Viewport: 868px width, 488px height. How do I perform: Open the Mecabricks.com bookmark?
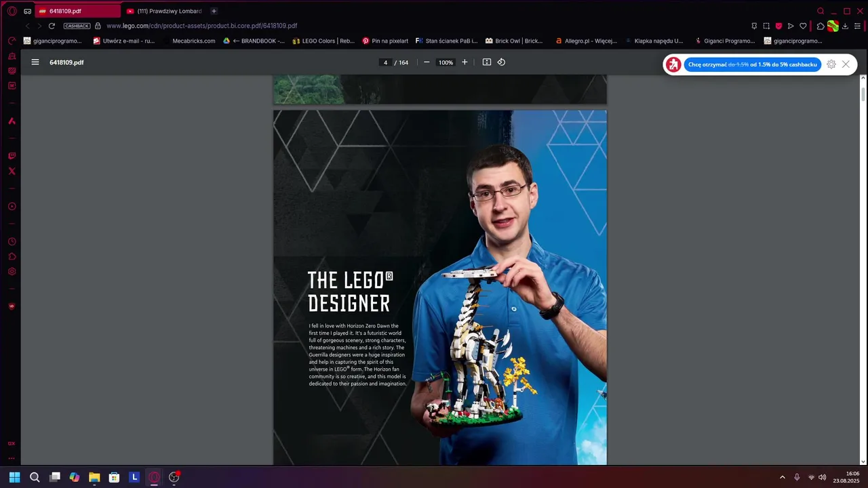click(189, 41)
